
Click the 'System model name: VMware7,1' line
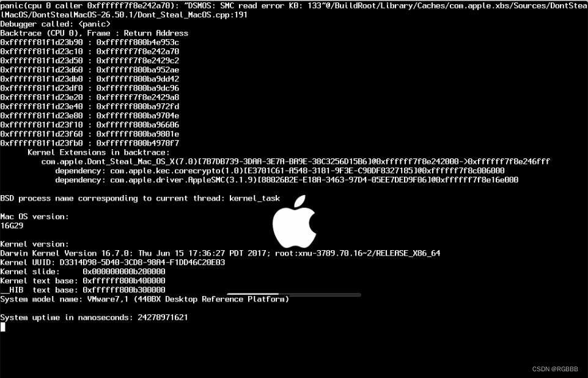(x=145, y=299)
